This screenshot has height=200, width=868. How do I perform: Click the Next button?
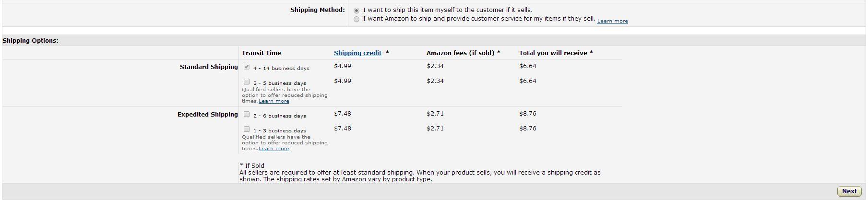[849, 191]
